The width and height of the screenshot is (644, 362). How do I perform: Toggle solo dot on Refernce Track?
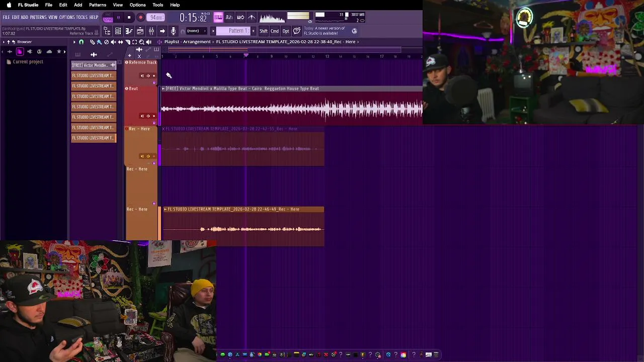point(154,76)
